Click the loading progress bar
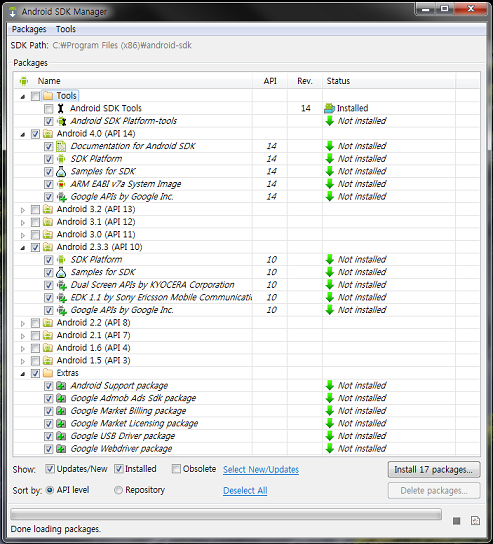Screen dimensions: 493x544 [226, 514]
